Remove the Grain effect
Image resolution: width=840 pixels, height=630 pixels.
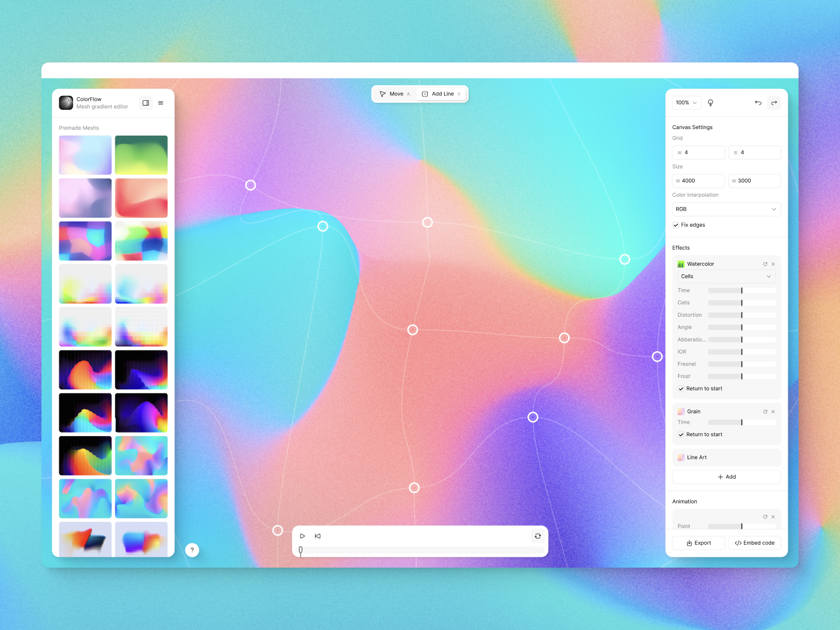click(773, 412)
